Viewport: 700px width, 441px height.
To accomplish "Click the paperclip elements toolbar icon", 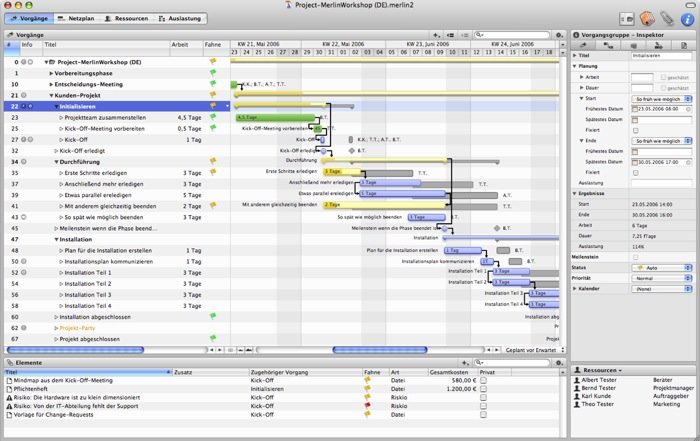I will pos(667,19).
